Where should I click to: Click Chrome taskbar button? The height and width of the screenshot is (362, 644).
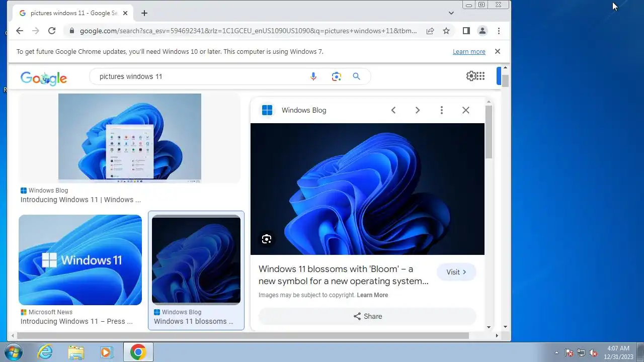coord(138,352)
